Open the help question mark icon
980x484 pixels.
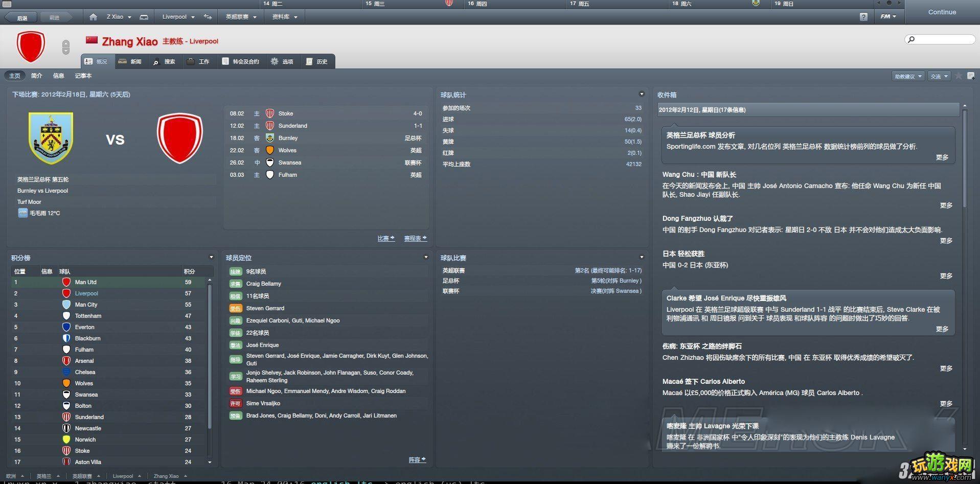(863, 17)
